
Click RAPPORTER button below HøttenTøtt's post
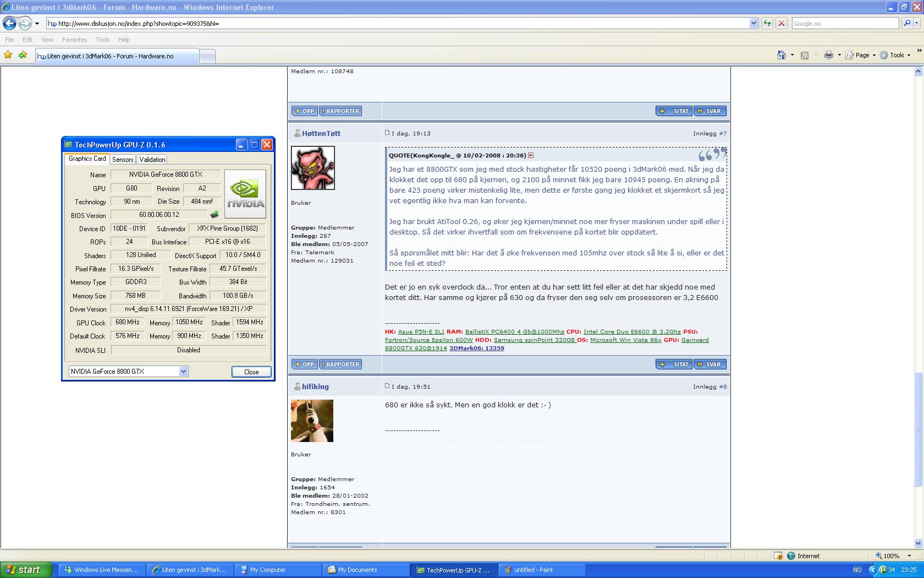click(340, 364)
